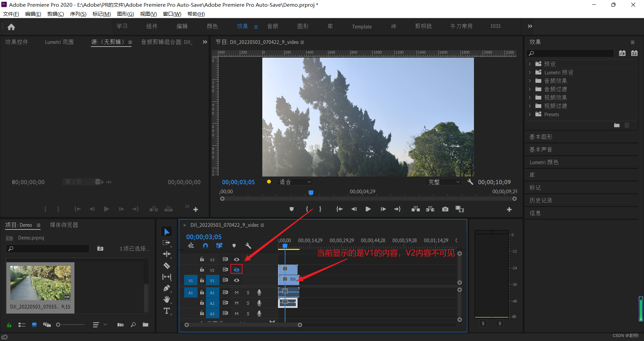Image resolution: width=644 pixels, height=341 pixels.
Task: Open the 完整 playback resolution dropdown
Action: tap(444, 182)
